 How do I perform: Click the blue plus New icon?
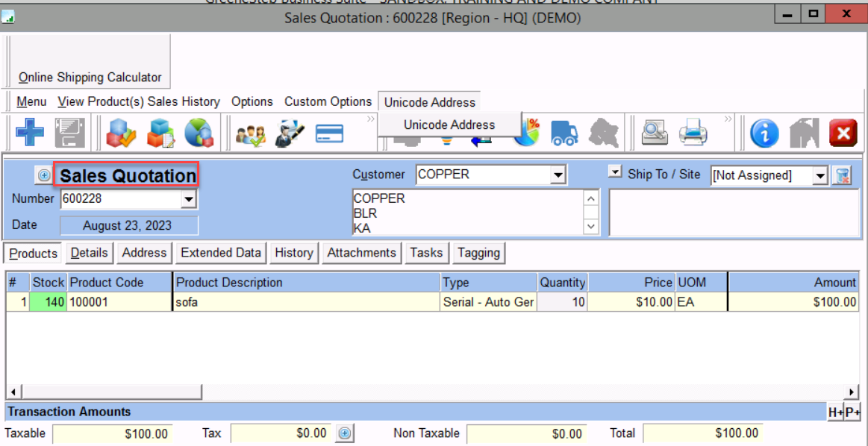tap(30, 134)
